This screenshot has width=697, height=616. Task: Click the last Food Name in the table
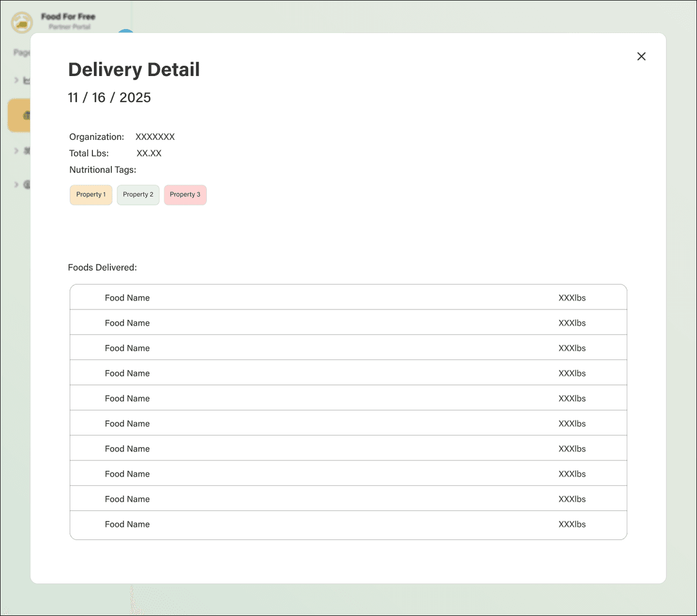coord(127,524)
